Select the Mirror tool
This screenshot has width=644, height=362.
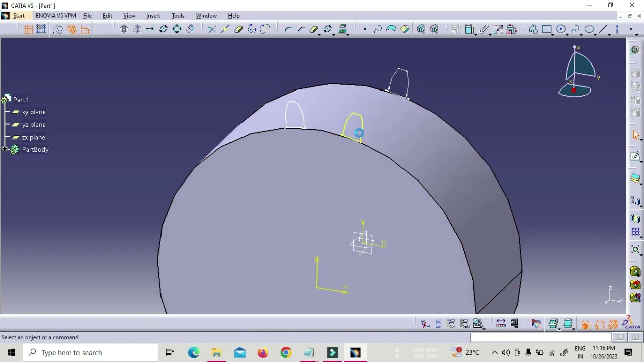(x=124, y=29)
